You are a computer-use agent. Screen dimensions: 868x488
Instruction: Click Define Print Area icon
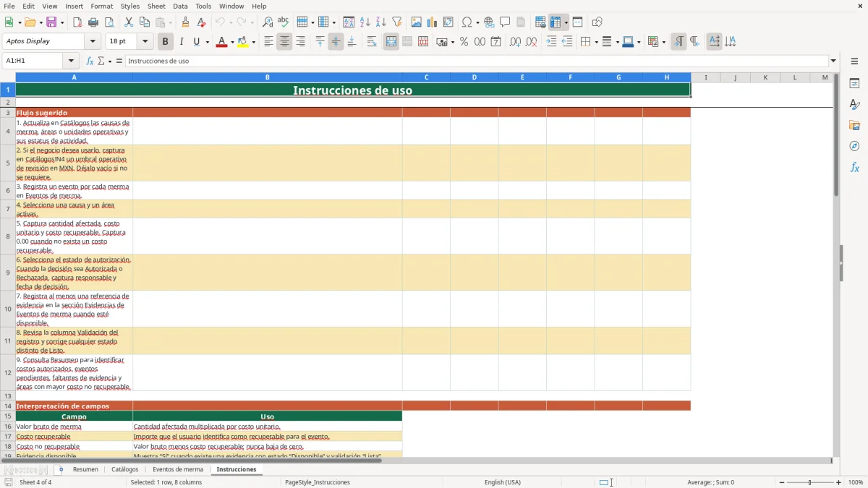[540, 22]
